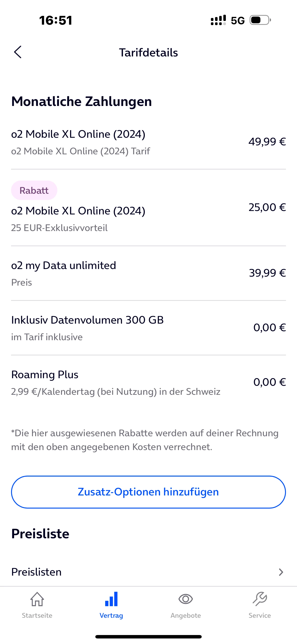Tap the home indicator bar
The height and width of the screenshot is (644, 297).
click(x=148, y=636)
